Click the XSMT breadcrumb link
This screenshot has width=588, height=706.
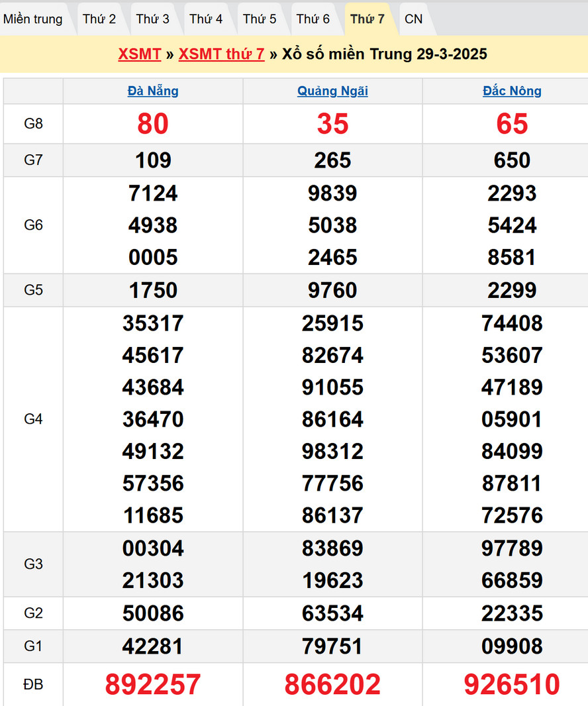(x=140, y=54)
